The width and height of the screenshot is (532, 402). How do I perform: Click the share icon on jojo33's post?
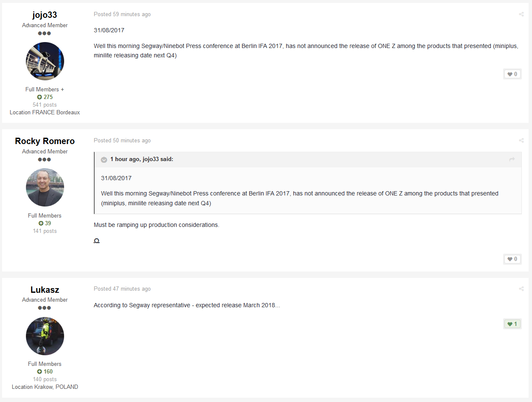pos(521,14)
